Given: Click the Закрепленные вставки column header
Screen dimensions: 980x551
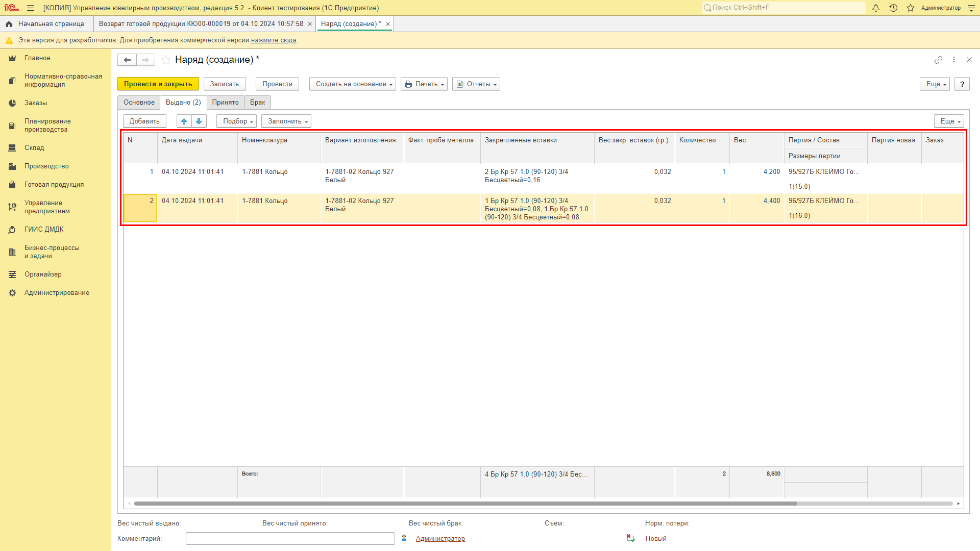Looking at the screenshot, I should click(x=537, y=148).
